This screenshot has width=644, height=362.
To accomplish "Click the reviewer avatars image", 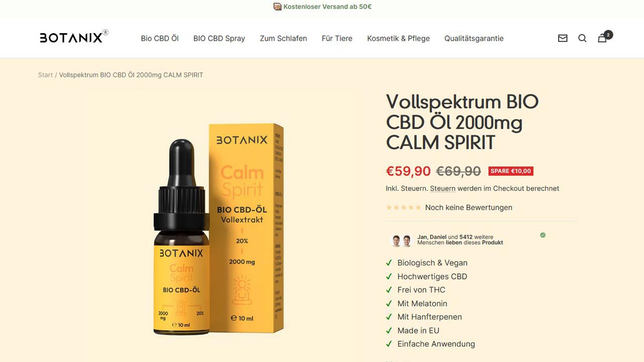I will pyautogui.click(x=401, y=240).
